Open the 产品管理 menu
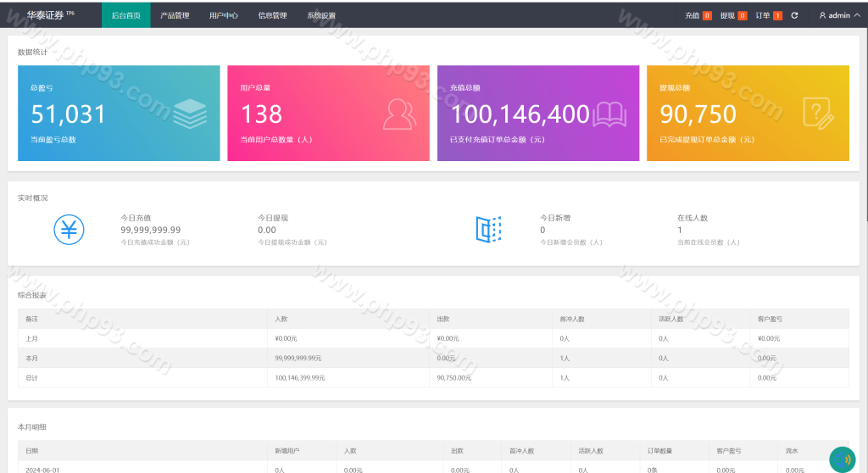 point(175,15)
